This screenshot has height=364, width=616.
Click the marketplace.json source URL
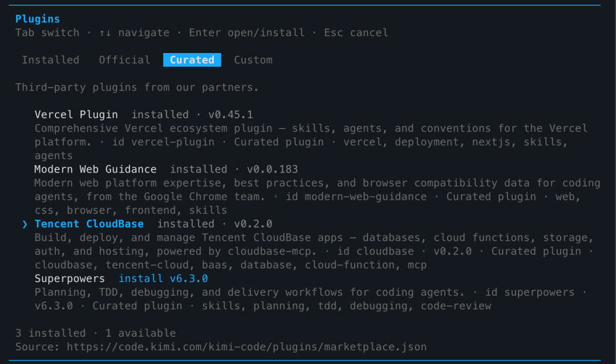pos(246,347)
